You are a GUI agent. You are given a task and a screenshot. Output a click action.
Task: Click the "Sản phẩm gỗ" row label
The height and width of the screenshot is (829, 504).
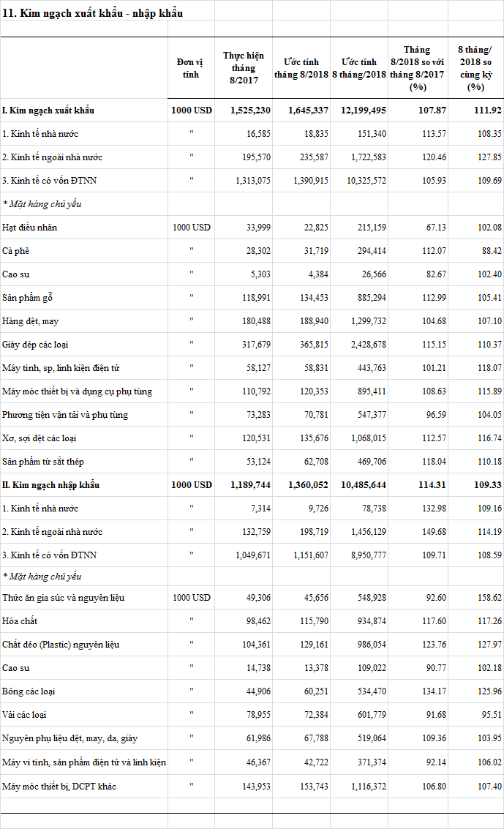pos(28,298)
